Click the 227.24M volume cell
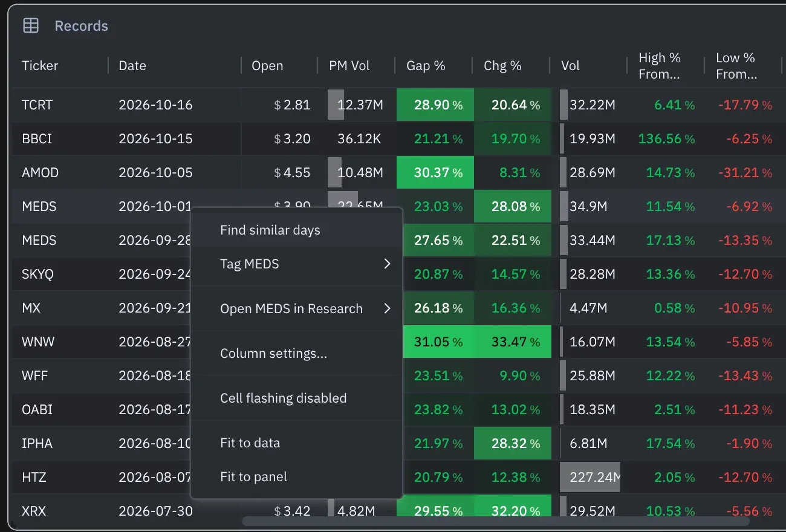This screenshot has width=786, height=532. point(589,478)
